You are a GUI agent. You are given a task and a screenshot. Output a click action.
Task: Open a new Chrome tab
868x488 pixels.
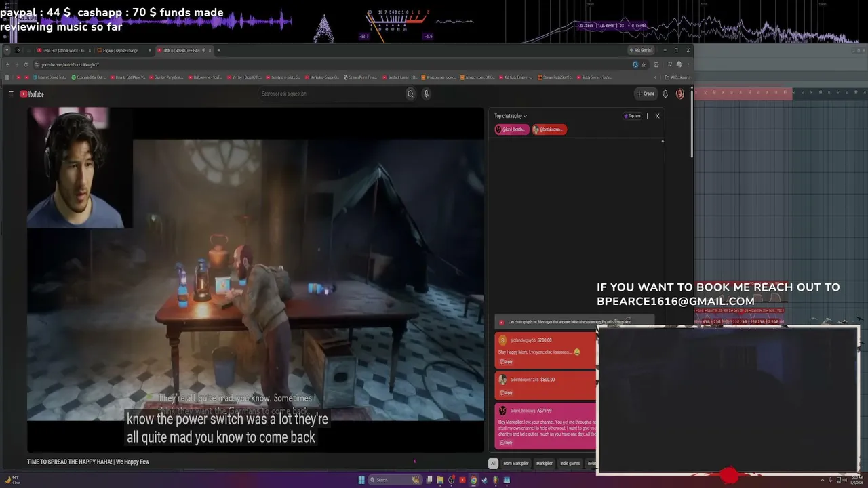point(218,50)
